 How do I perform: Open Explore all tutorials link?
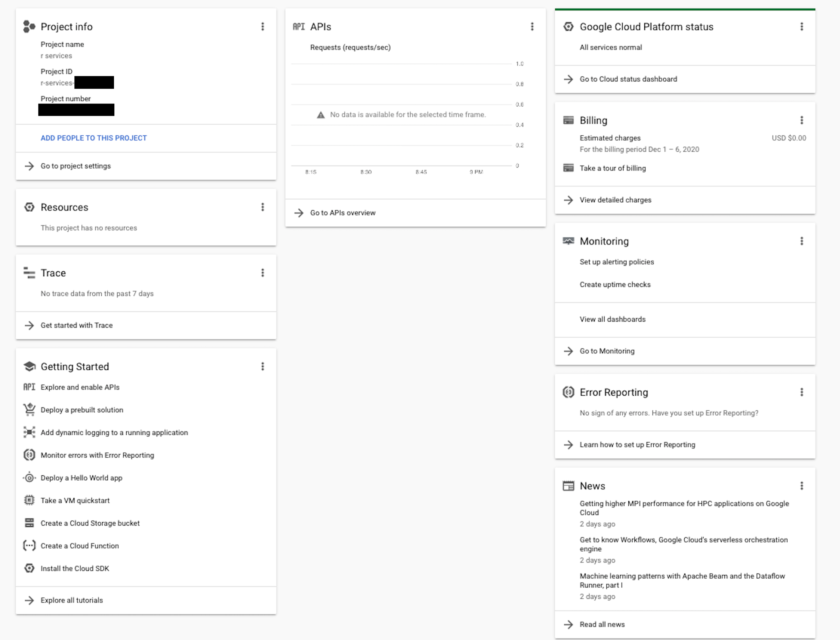point(72,600)
